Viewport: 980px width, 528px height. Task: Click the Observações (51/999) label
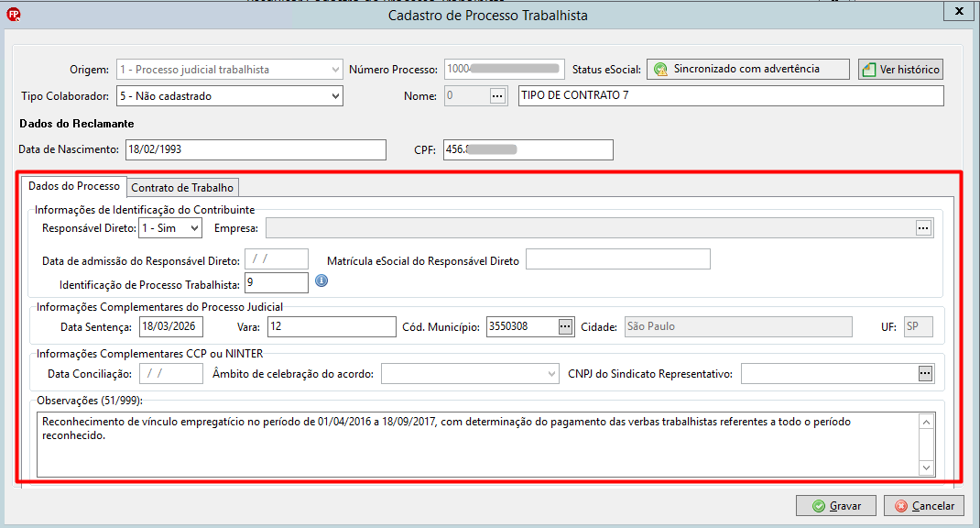(x=90, y=401)
